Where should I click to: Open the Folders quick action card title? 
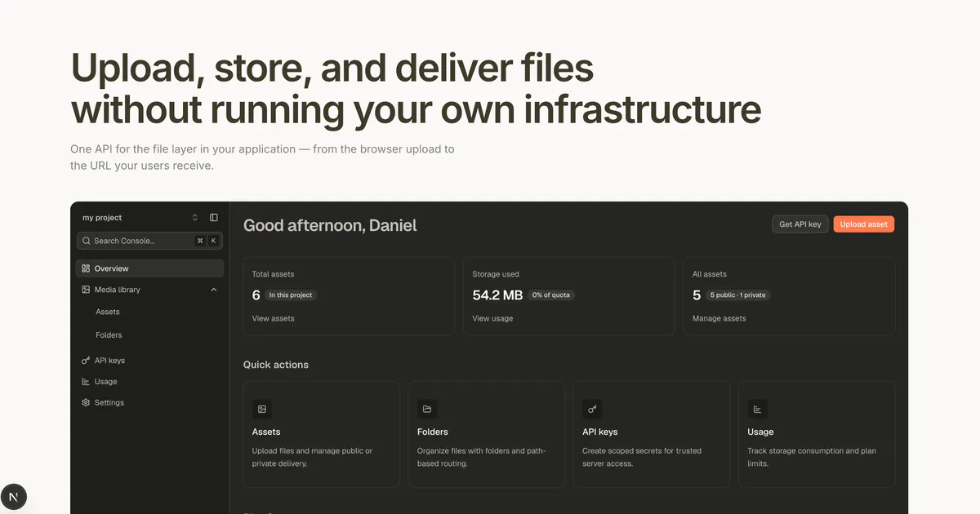[433, 432]
